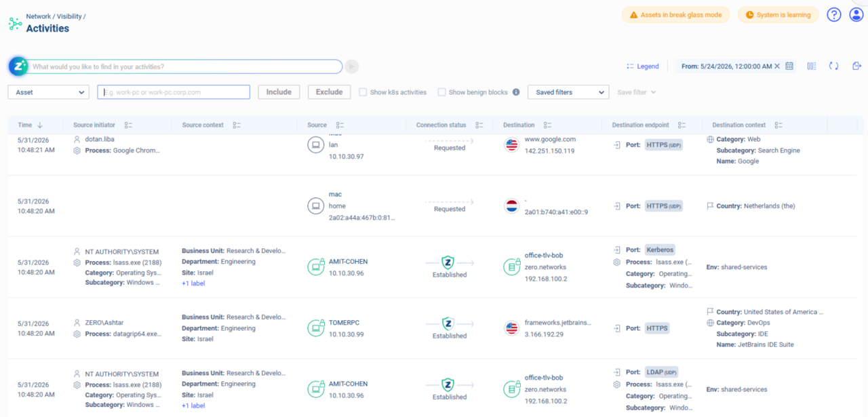Click US flag for frameworks.jetbrains destination

(x=512, y=328)
